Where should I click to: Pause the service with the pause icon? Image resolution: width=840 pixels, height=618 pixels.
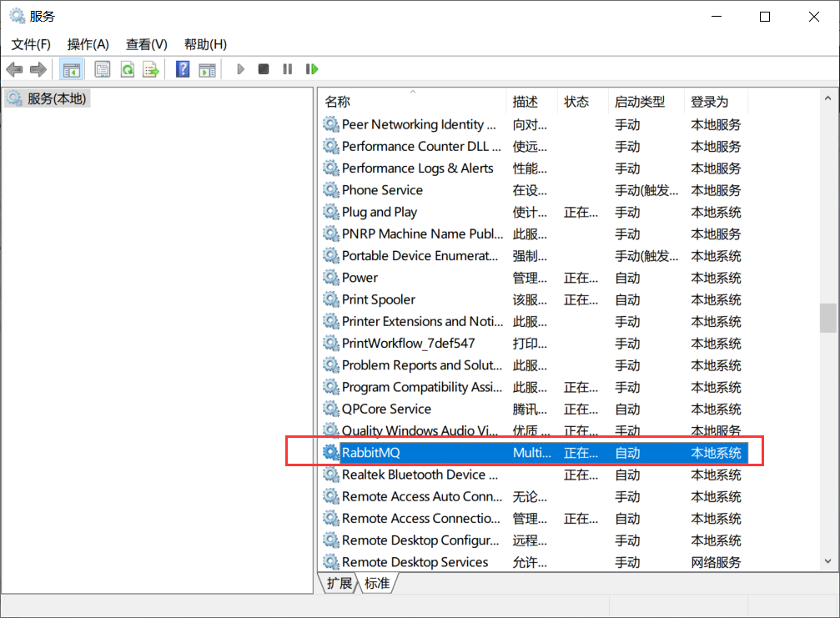288,69
